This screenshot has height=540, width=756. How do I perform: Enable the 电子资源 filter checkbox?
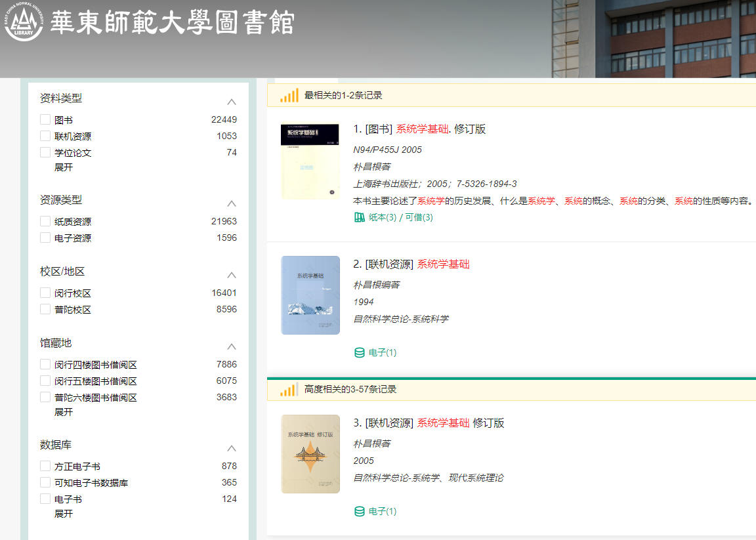click(x=45, y=238)
